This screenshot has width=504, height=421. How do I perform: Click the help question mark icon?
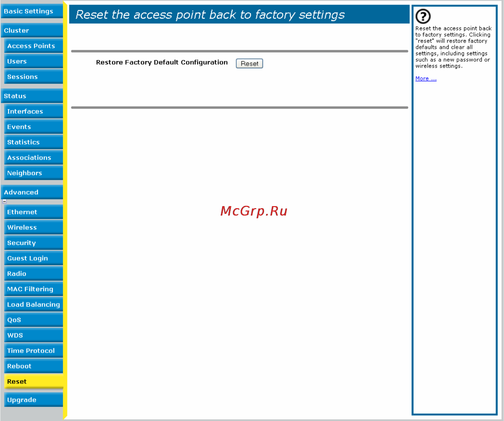(x=423, y=16)
